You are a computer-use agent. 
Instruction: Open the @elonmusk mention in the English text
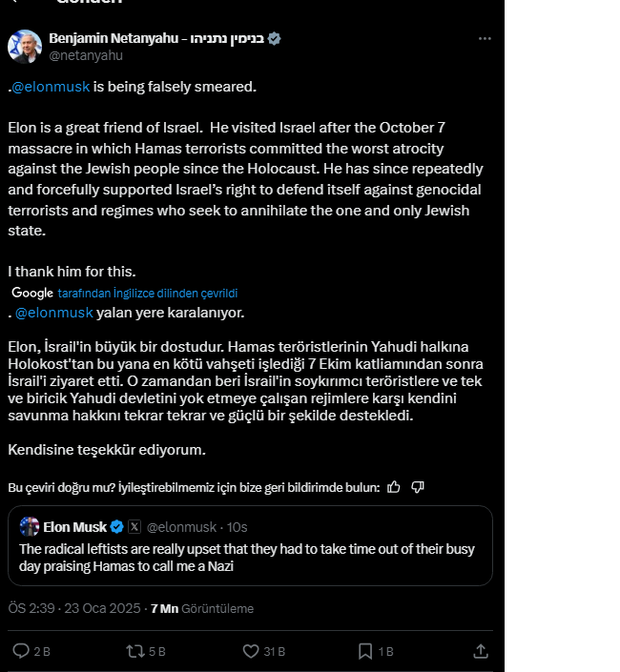pyautogui.click(x=52, y=87)
